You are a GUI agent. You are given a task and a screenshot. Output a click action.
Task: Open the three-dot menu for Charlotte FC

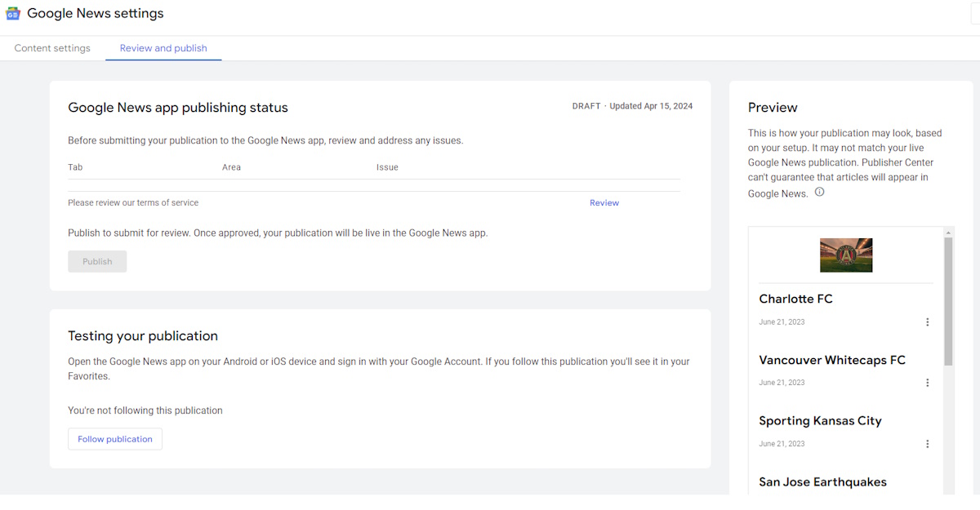(927, 322)
